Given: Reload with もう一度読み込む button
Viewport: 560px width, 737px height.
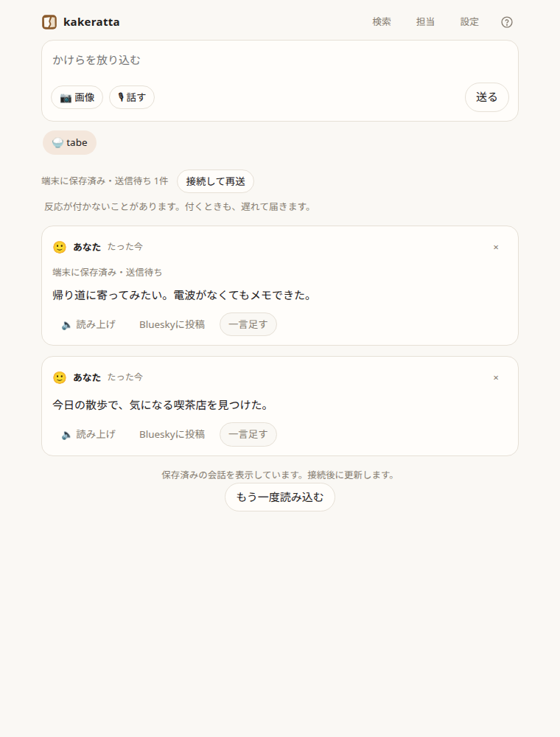Looking at the screenshot, I should [x=280, y=497].
